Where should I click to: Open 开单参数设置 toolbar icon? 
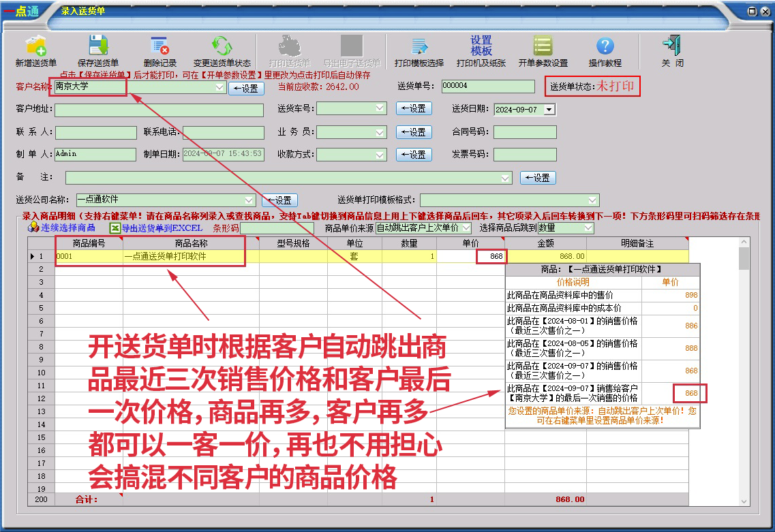click(543, 46)
